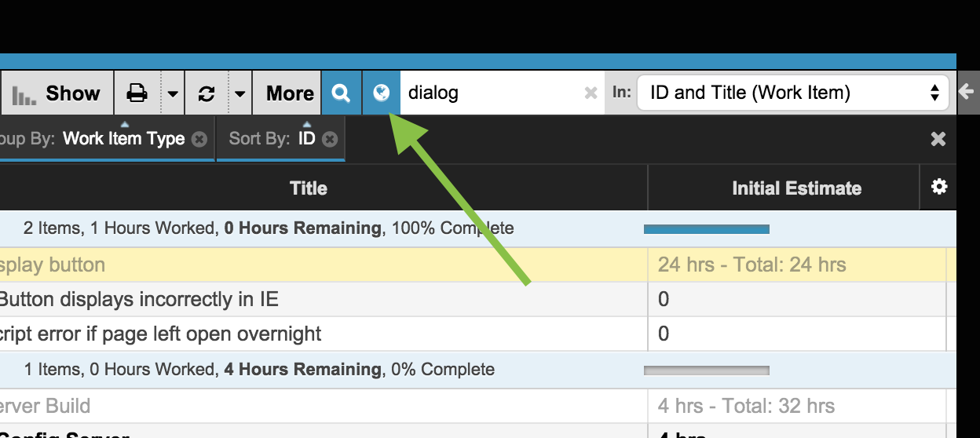Open the More menu button
Screen dimensions: 980x438
(x=290, y=93)
